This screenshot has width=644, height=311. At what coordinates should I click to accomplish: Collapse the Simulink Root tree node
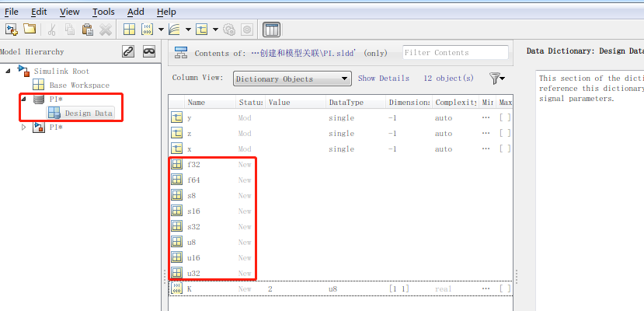[x=9, y=71]
